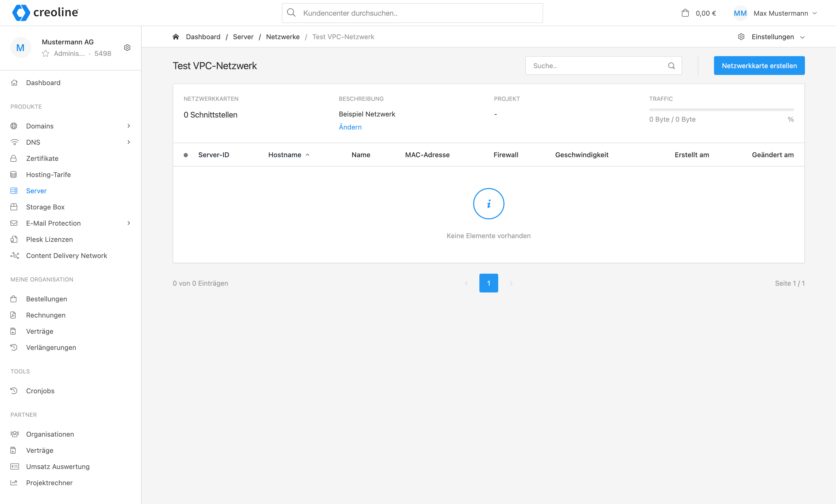Click the Plesk Lizenzen icon

click(14, 239)
